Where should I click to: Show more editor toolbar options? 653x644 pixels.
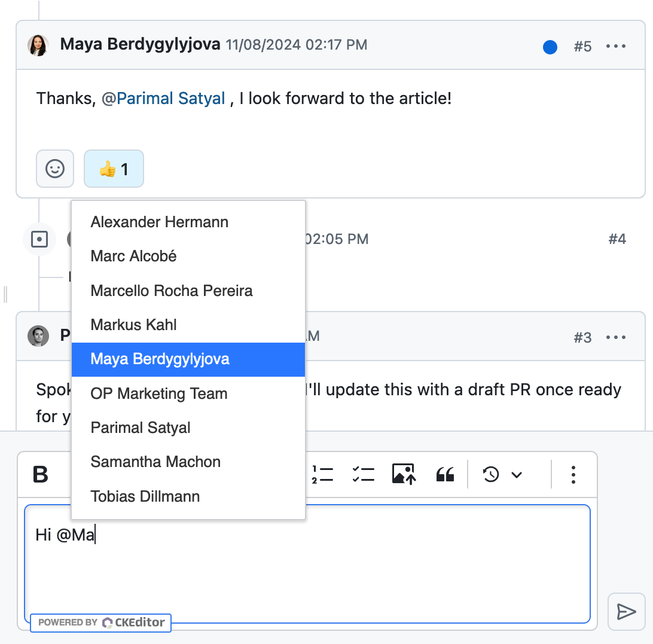(573, 475)
